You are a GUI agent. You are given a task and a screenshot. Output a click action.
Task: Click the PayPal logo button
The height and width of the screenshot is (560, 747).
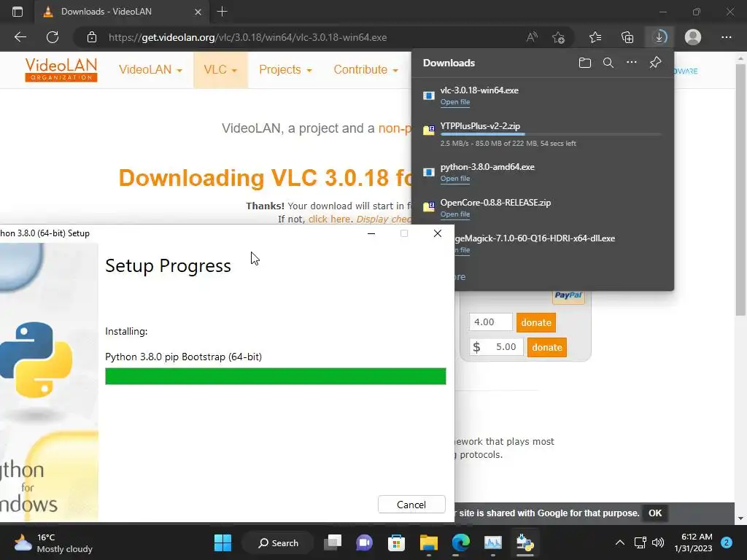(x=568, y=296)
